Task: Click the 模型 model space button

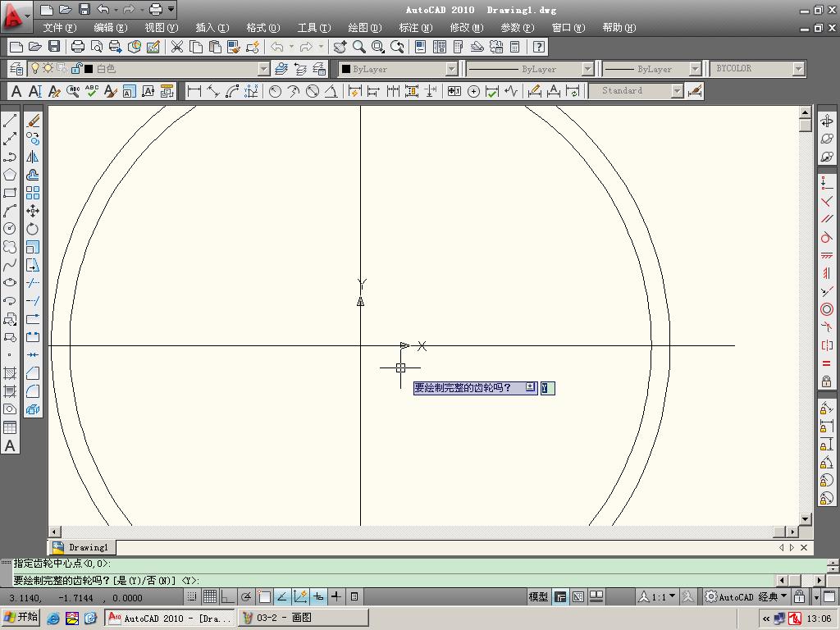Action: [538, 596]
